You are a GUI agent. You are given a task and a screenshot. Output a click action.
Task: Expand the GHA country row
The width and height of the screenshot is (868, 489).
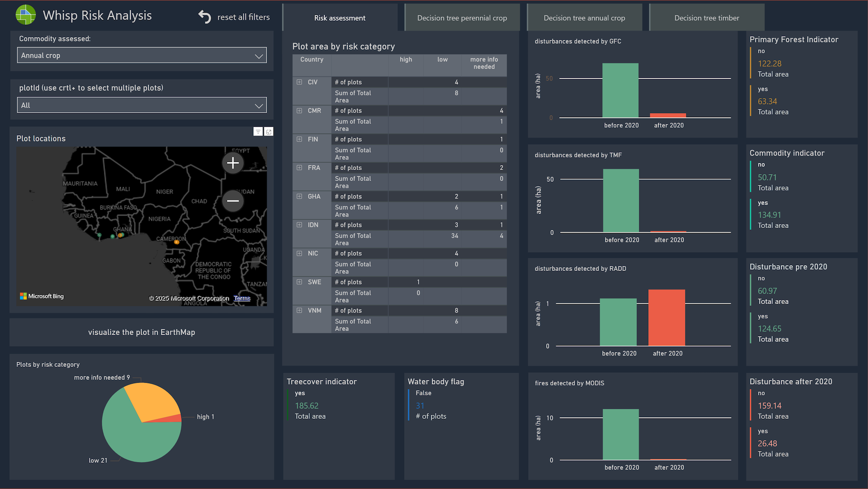pyautogui.click(x=299, y=196)
